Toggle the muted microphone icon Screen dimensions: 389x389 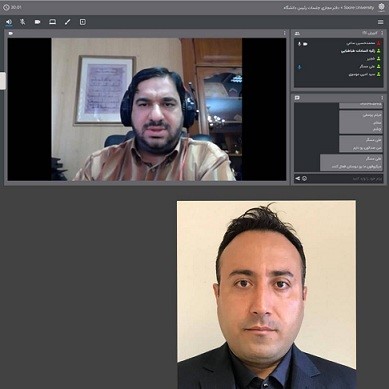(22, 22)
